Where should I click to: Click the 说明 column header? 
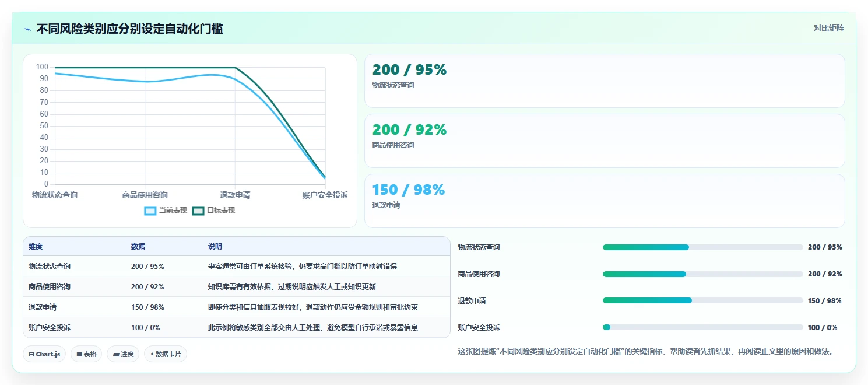tap(215, 247)
